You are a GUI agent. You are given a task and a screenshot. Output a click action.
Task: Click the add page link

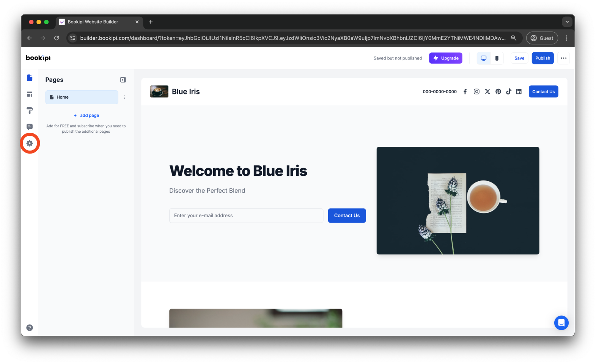click(86, 115)
